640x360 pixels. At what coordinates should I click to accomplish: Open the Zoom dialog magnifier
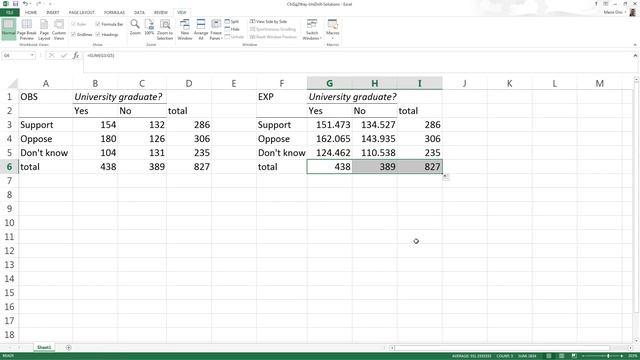pos(135,27)
